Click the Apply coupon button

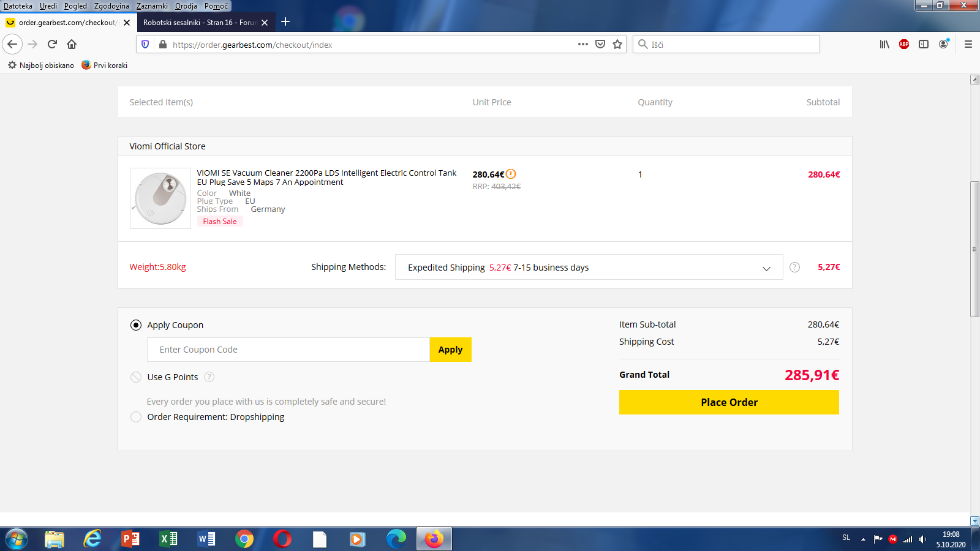pos(450,350)
